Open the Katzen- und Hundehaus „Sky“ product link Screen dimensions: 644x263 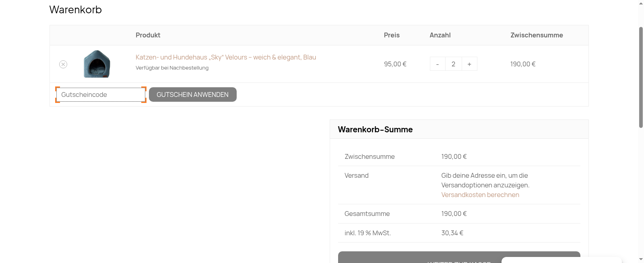[225, 58]
